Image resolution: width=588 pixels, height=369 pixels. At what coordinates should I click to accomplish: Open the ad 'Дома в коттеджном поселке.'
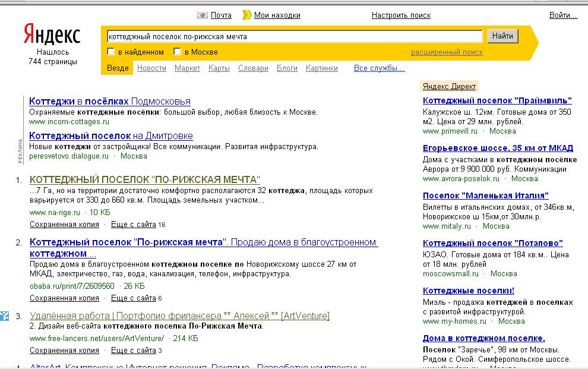[x=483, y=338]
